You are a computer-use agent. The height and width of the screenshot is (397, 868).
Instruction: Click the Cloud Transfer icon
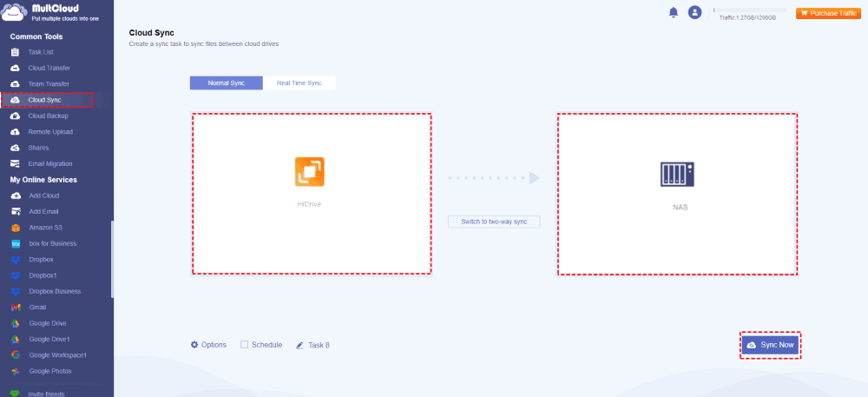click(x=16, y=68)
